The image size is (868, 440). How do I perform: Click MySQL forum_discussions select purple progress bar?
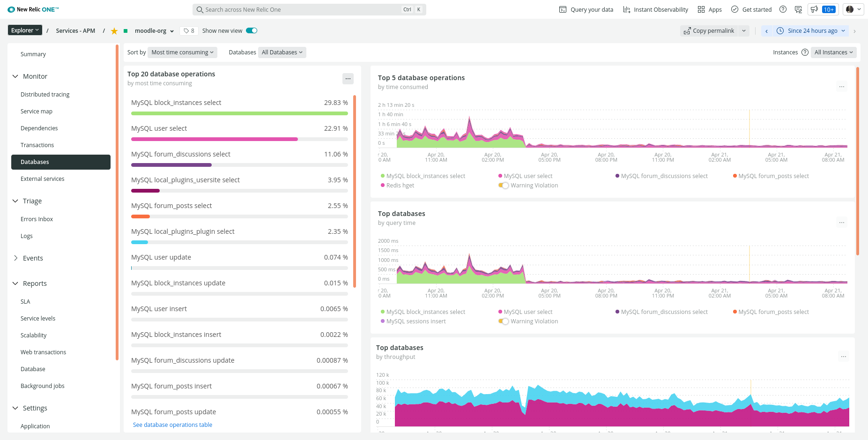pos(171,165)
